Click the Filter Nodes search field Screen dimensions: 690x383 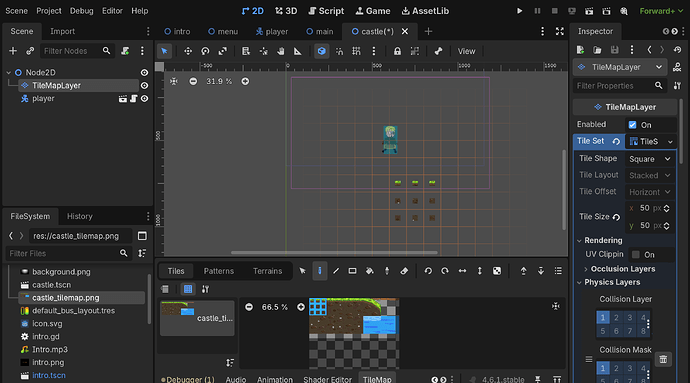pyautogui.click(x=77, y=51)
